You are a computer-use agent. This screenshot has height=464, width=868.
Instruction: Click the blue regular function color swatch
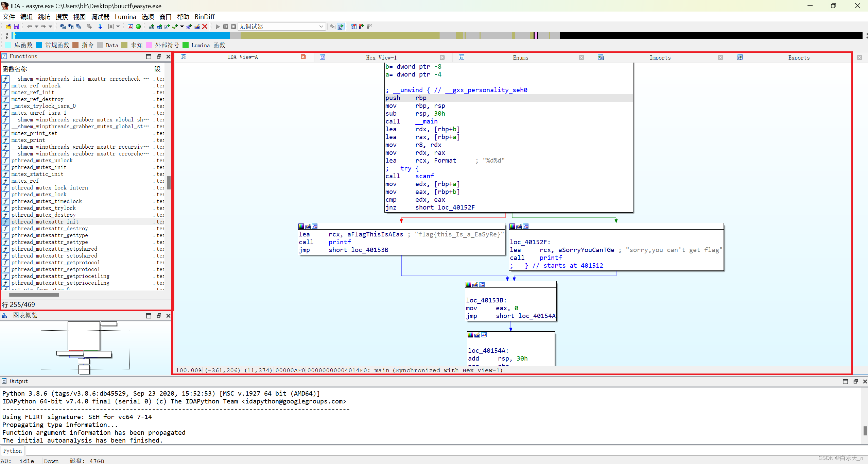click(x=39, y=45)
